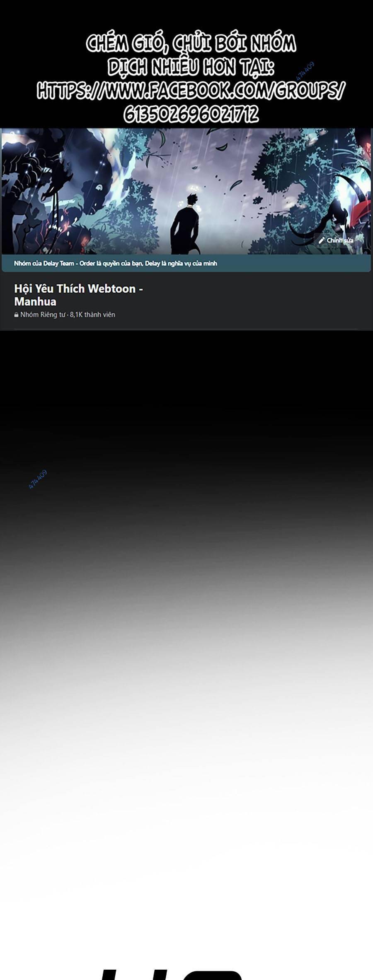The height and width of the screenshot is (980, 373).
Task: Select the Hội Yêu Thích Webtoon - Manhua title
Action: (78, 295)
